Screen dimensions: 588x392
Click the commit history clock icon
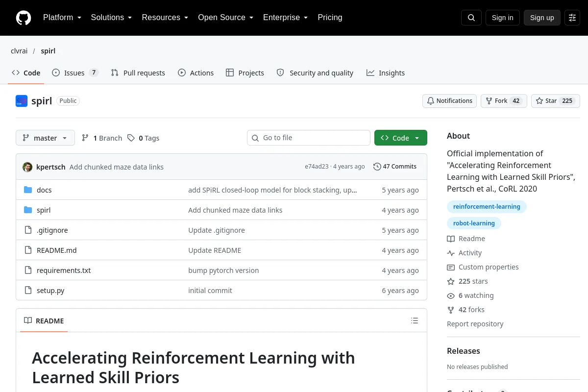(377, 167)
